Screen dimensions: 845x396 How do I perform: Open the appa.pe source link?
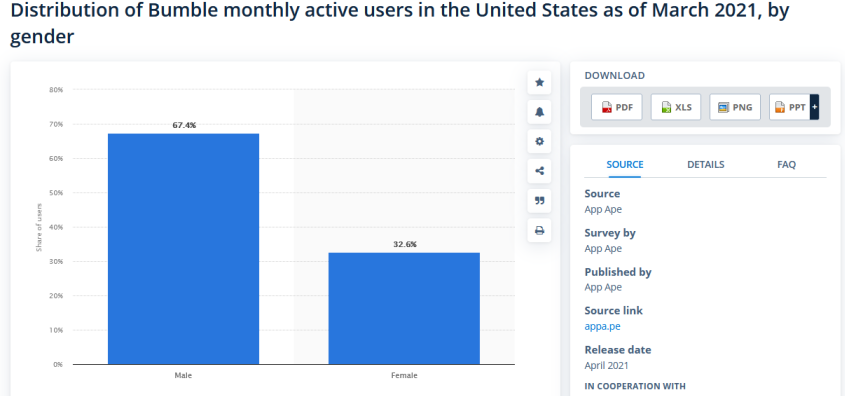tap(602, 326)
